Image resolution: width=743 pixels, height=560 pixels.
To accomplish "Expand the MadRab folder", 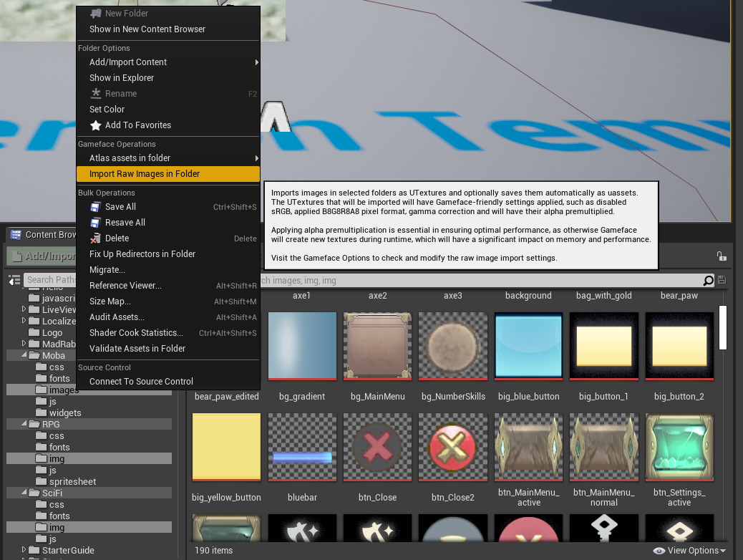I will pos(24,343).
